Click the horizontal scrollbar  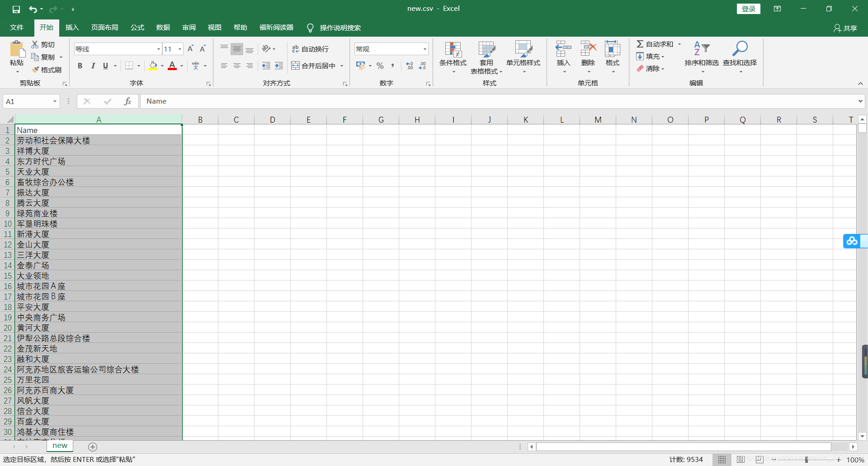click(684, 447)
